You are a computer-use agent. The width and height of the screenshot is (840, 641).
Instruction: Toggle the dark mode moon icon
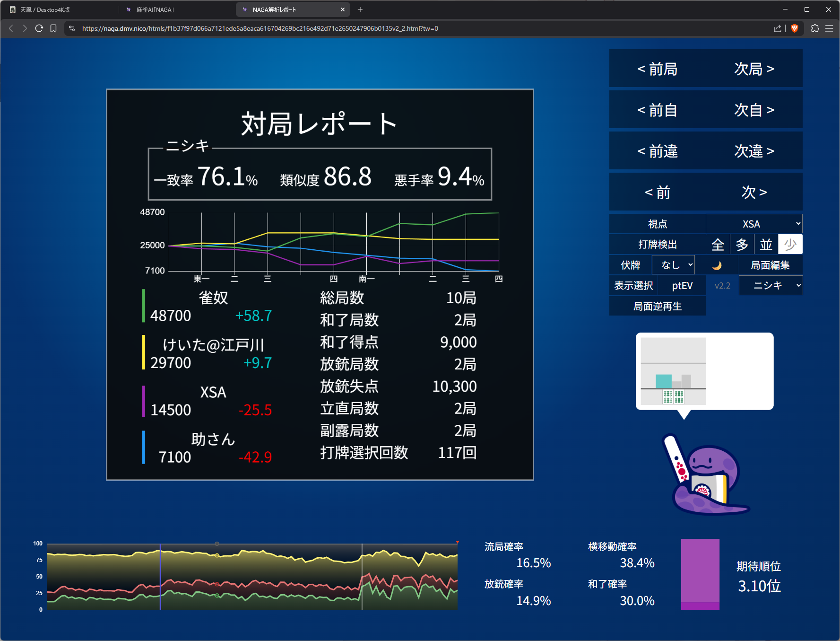717,265
